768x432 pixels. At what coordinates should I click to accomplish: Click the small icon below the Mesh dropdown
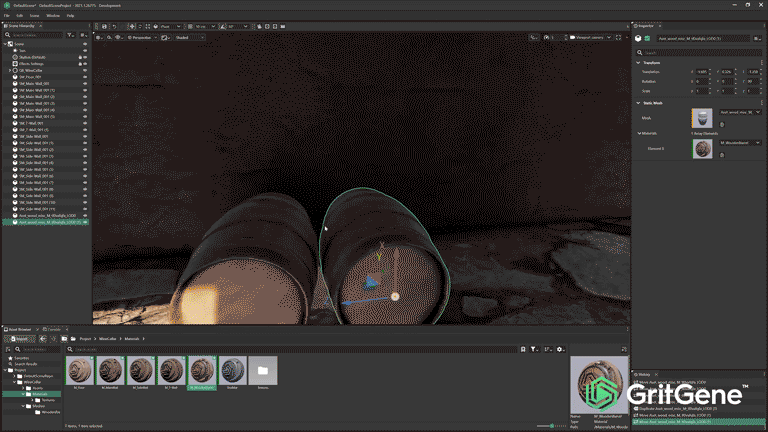click(x=721, y=124)
